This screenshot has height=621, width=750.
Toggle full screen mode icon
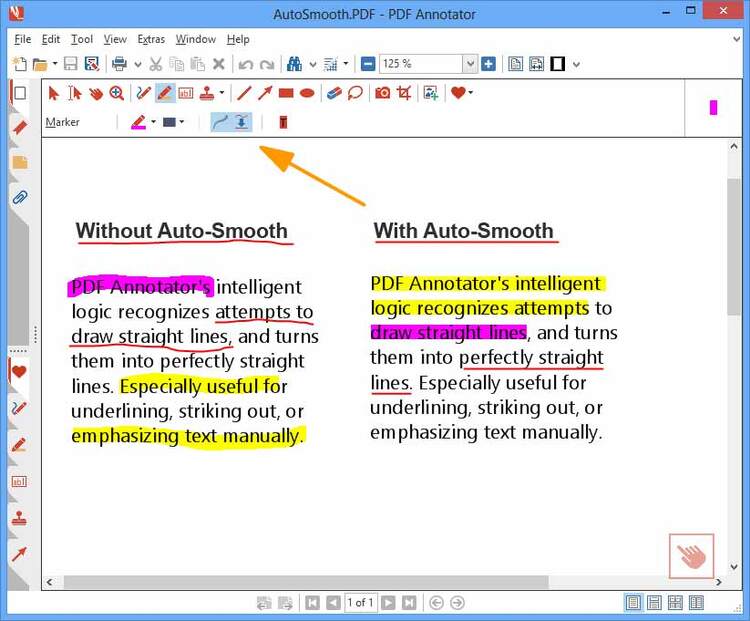pyautogui.click(x=557, y=64)
